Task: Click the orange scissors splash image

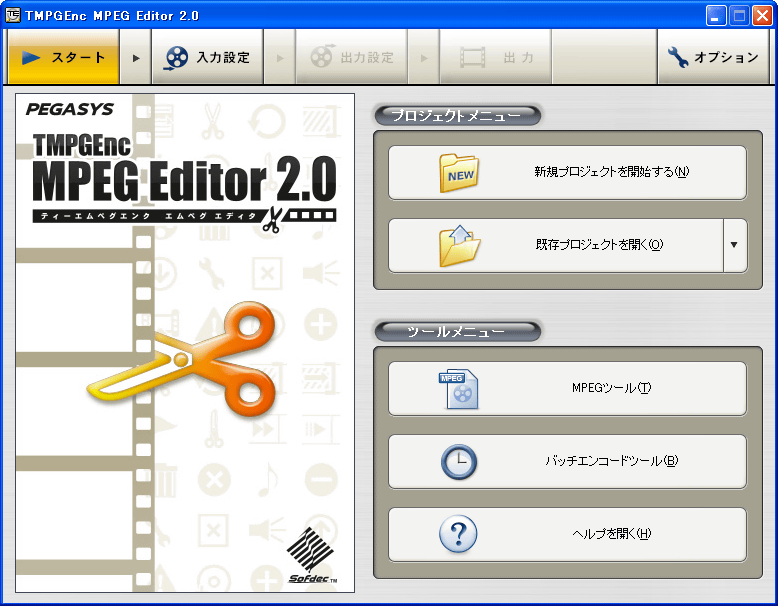Action: click(x=182, y=361)
